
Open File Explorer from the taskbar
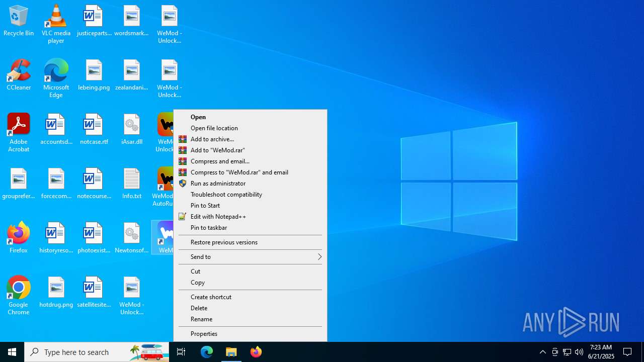231,352
